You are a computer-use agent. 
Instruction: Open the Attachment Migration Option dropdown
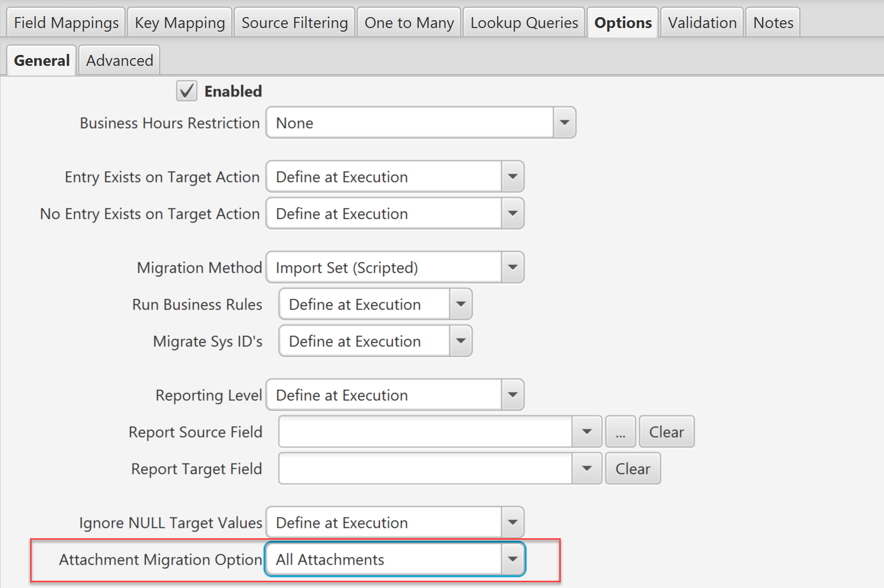click(512, 559)
